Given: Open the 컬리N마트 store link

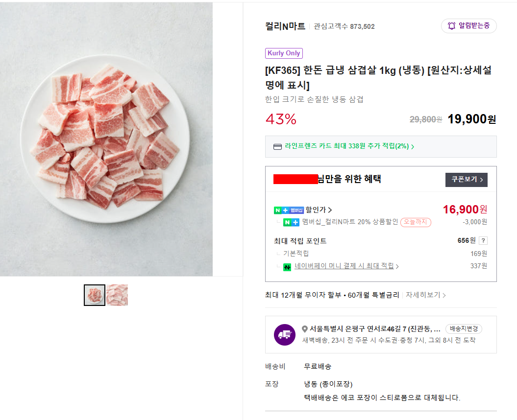Looking at the screenshot, I should point(285,26).
